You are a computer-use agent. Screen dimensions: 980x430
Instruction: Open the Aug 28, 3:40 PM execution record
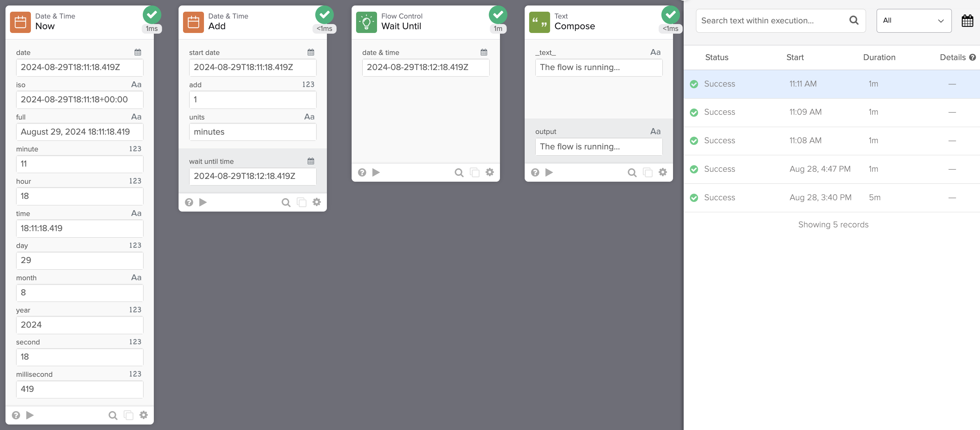point(832,197)
